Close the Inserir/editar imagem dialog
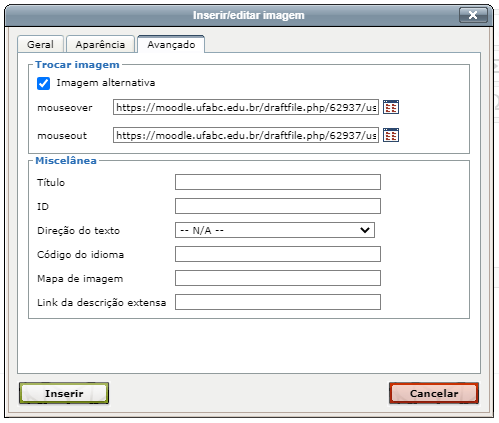499x423 pixels. [x=473, y=15]
